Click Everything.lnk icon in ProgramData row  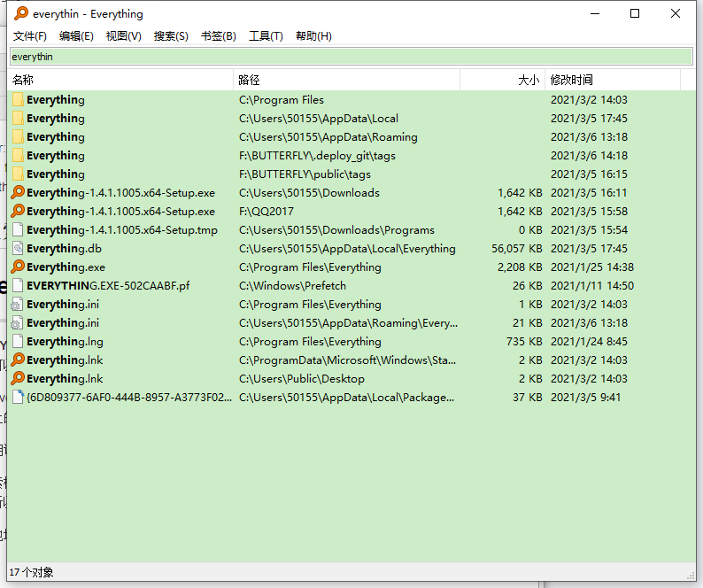coord(18,360)
